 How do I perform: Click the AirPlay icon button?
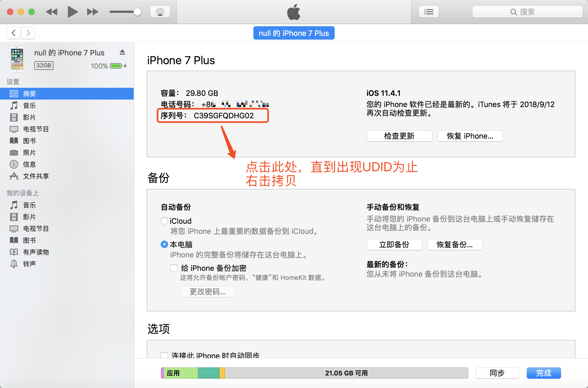[160, 12]
